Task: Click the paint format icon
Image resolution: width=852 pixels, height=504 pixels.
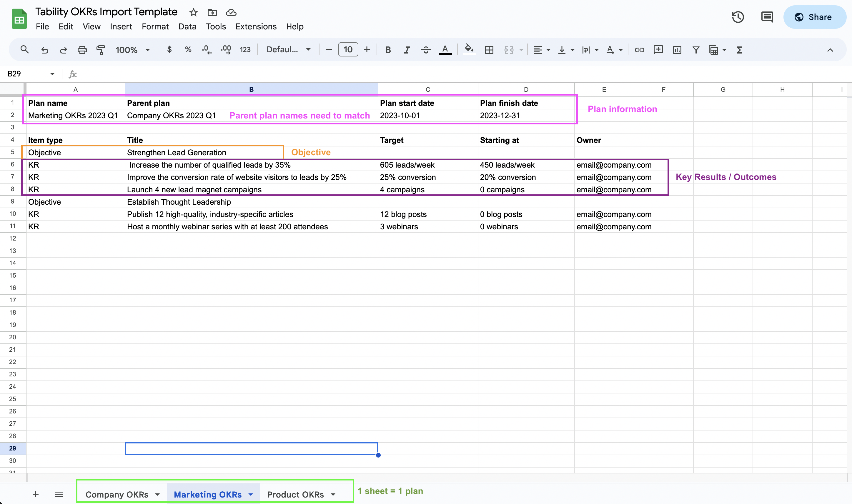Action: click(101, 50)
